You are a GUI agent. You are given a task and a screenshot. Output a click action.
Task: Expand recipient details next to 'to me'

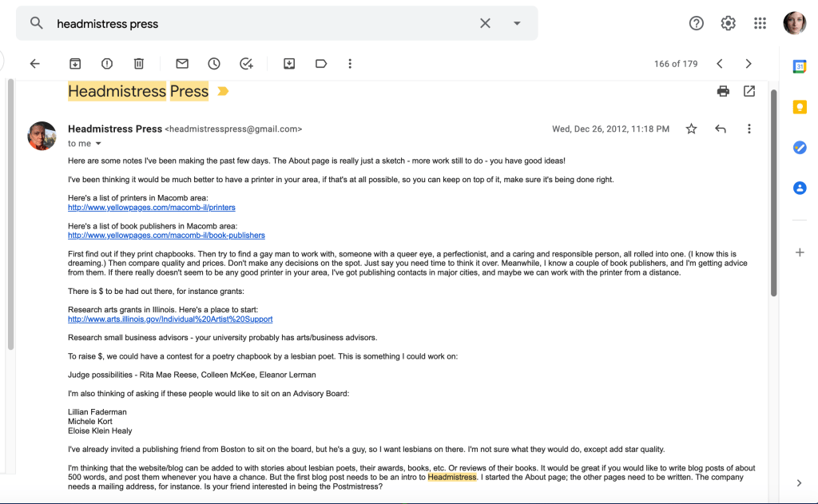tap(99, 144)
